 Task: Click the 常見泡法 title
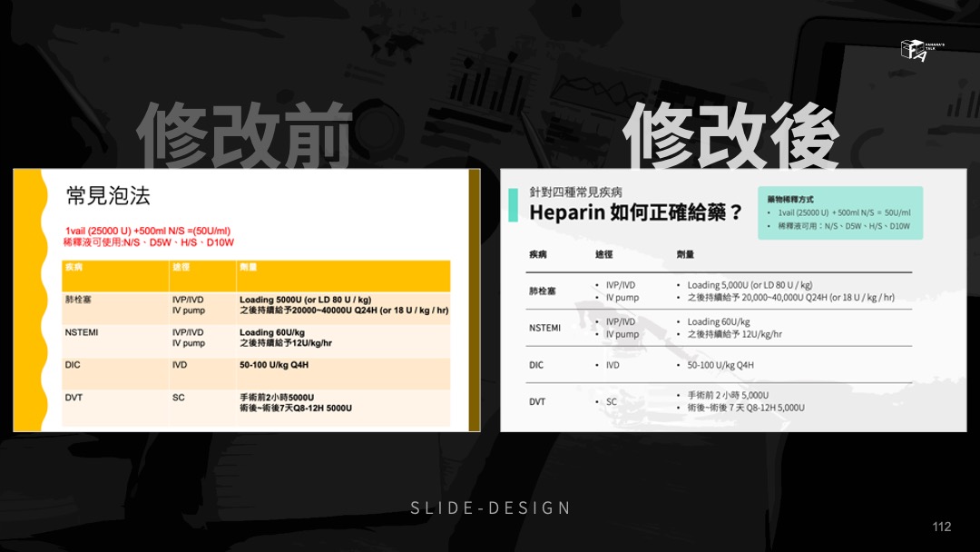click(x=108, y=195)
